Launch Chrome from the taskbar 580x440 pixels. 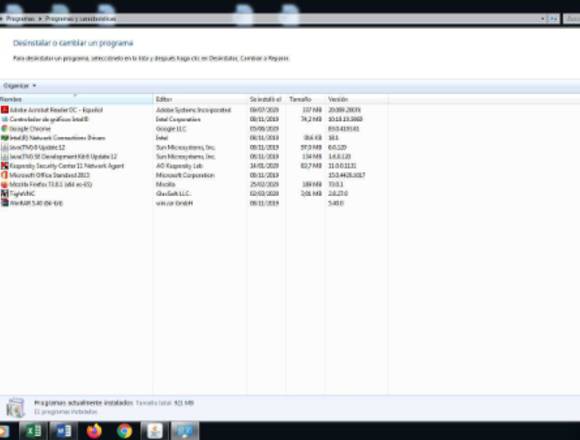(124, 431)
